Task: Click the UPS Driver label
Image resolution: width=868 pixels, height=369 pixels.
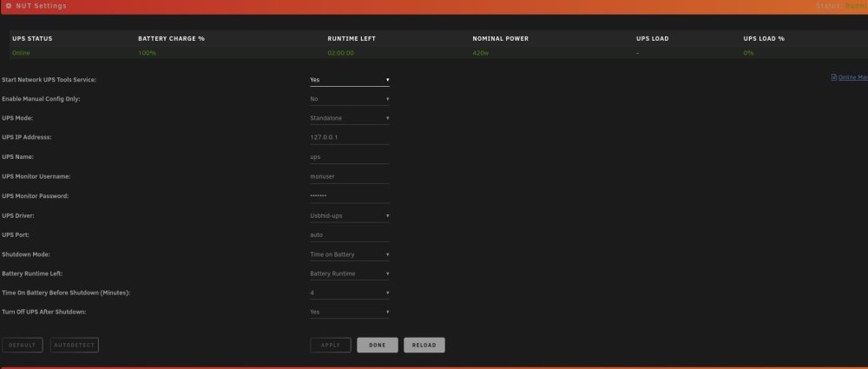Action: [18, 216]
